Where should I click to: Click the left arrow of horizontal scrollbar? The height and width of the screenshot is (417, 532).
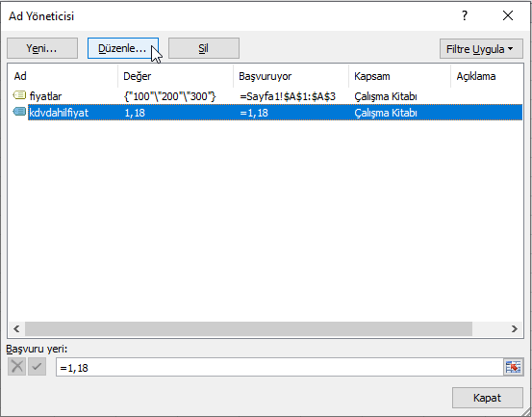click(x=16, y=328)
